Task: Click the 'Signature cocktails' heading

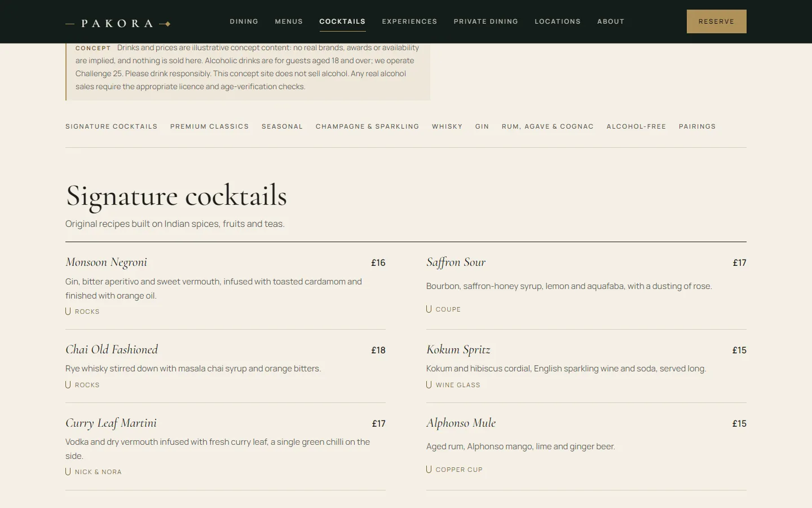Action: pyautogui.click(x=176, y=196)
